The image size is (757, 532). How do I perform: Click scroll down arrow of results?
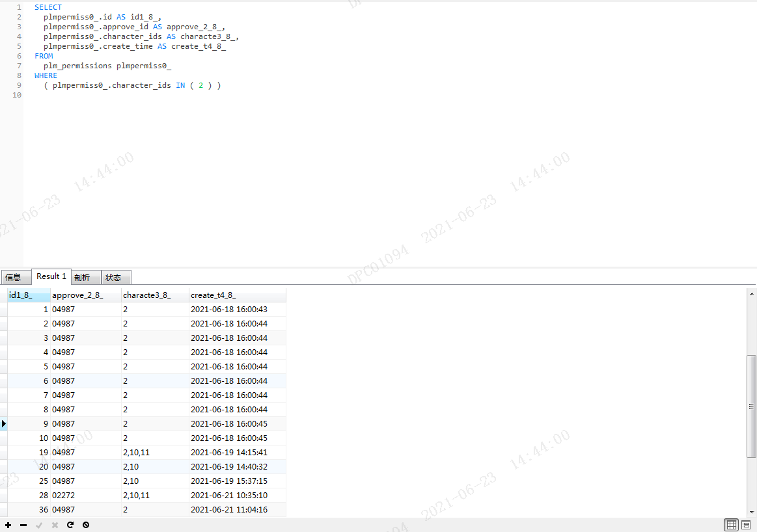pyautogui.click(x=752, y=512)
